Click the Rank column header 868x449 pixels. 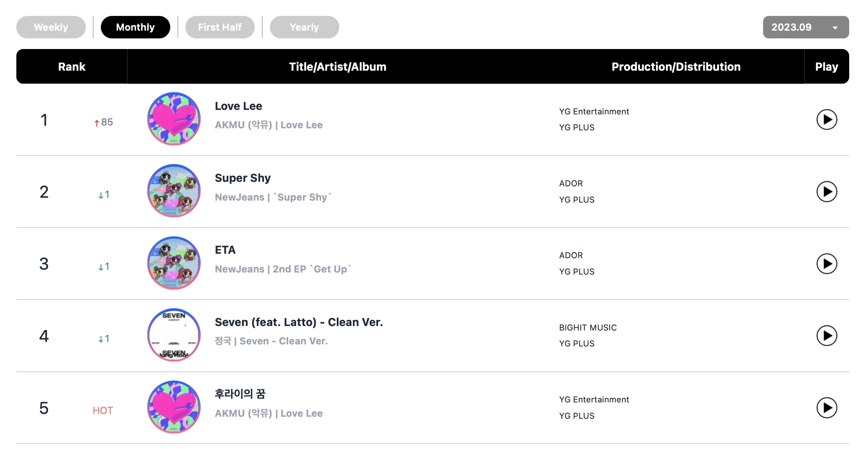click(72, 67)
